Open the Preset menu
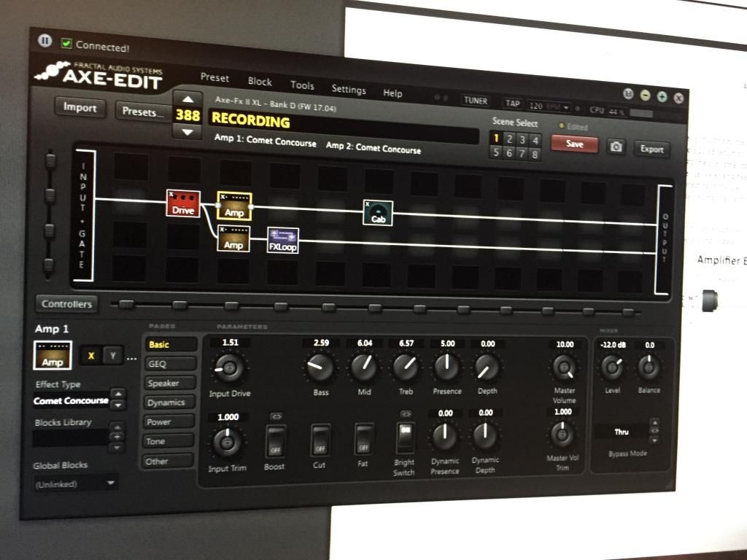The width and height of the screenshot is (747, 560). [214, 77]
